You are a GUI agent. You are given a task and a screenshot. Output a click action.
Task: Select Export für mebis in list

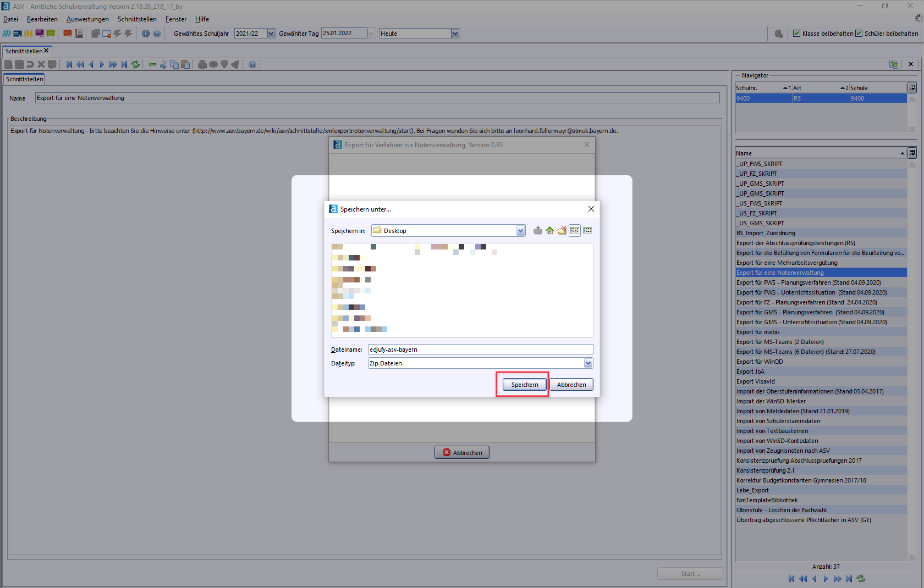click(758, 332)
